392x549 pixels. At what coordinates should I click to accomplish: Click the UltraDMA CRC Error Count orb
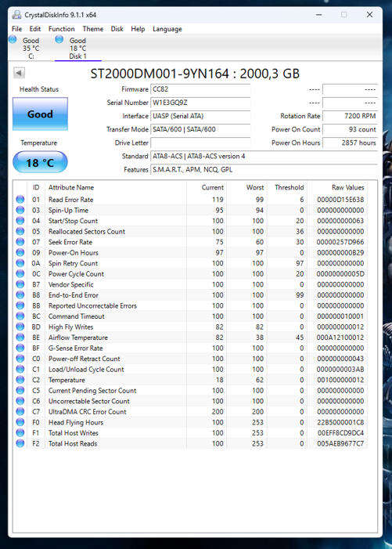pos(20,411)
